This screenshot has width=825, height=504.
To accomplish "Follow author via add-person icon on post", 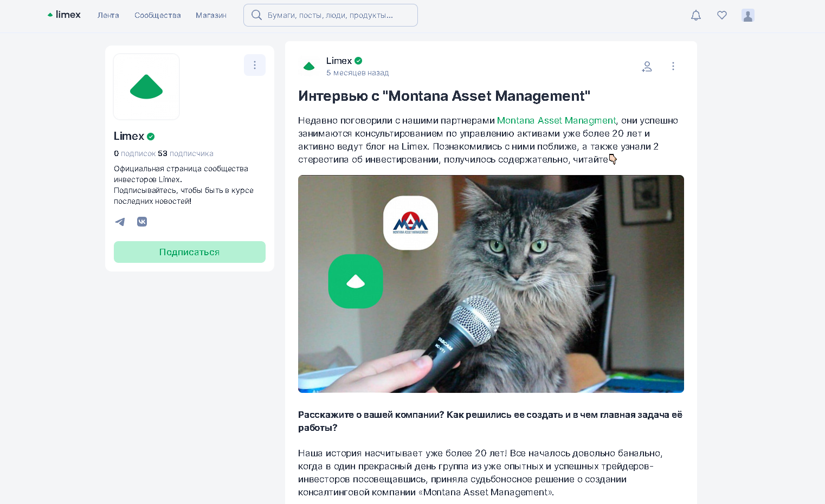I will [x=647, y=66].
